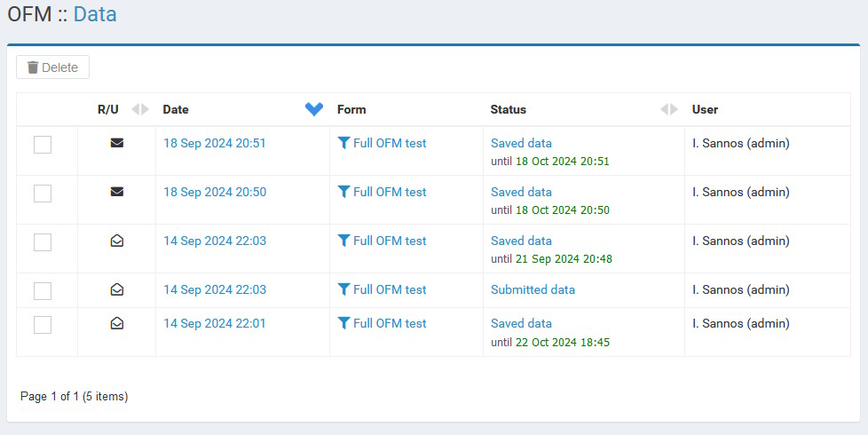Click the filter funnel icon in first row
The height and width of the screenshot is (435, 868).
[x=343, y=143]
